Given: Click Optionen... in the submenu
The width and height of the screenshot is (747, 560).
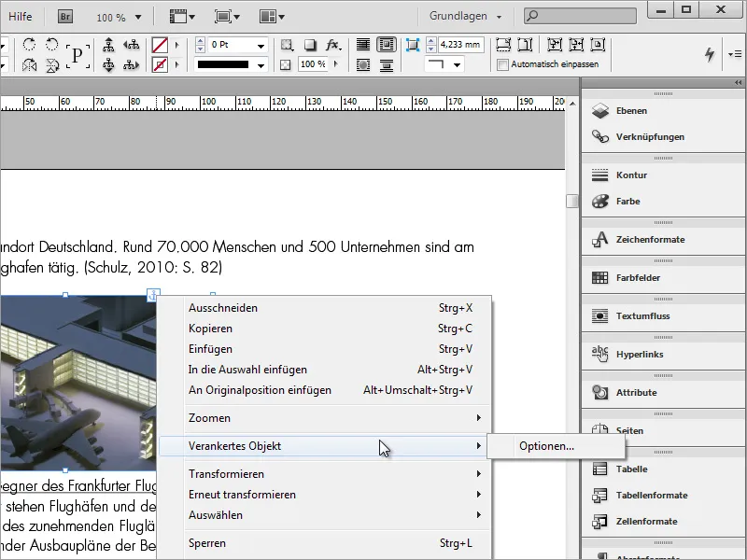Looking at the screenshot, I should (556, 446).
